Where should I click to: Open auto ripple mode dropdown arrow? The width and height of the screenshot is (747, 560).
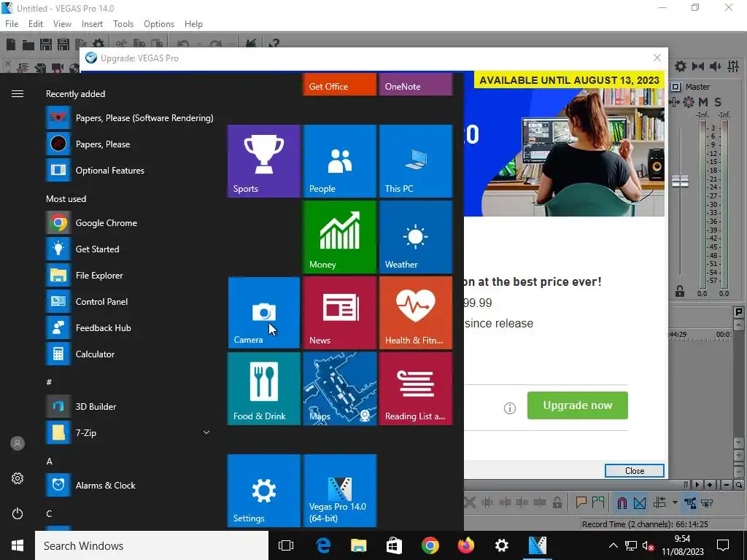[x=675, y=502]
